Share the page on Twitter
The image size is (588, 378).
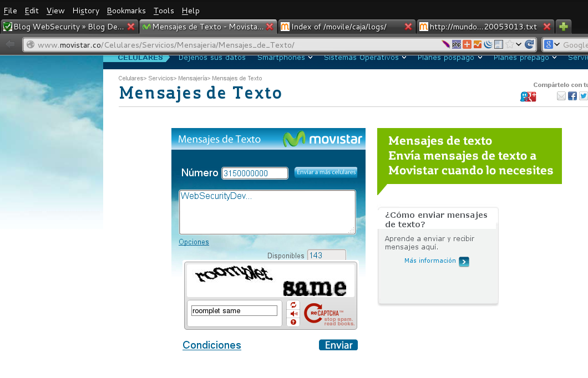[x=583, y=96]
